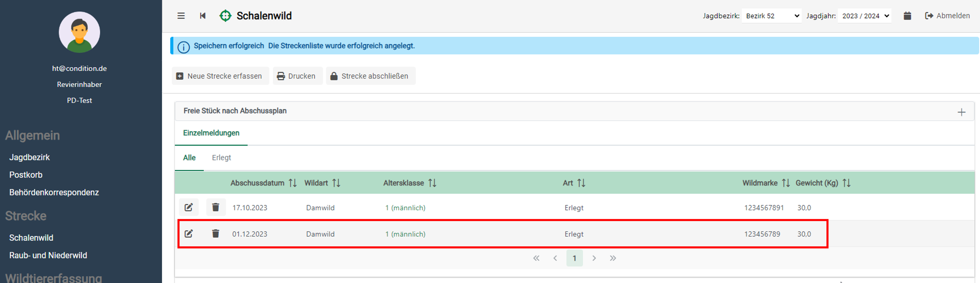Delete the 01.12.2023 Damwild entry
This screenshot has width=980, height=283.
pyautogui.click(x=215, y=234)
